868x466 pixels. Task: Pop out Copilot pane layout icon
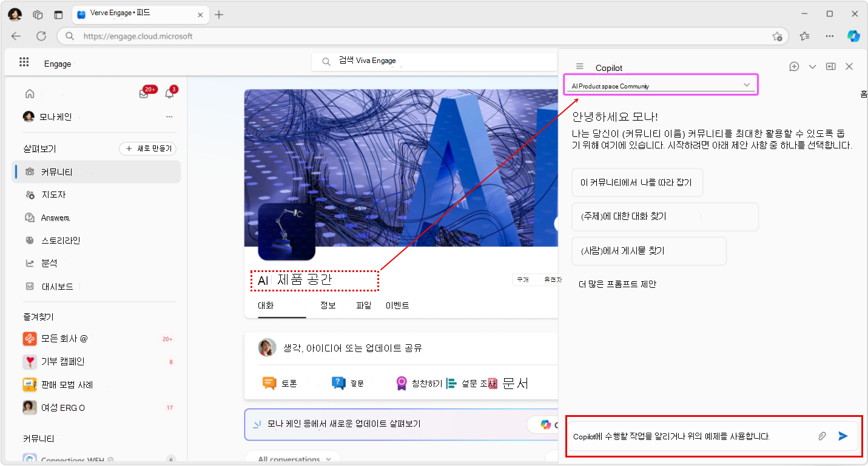tap(831, 67)
